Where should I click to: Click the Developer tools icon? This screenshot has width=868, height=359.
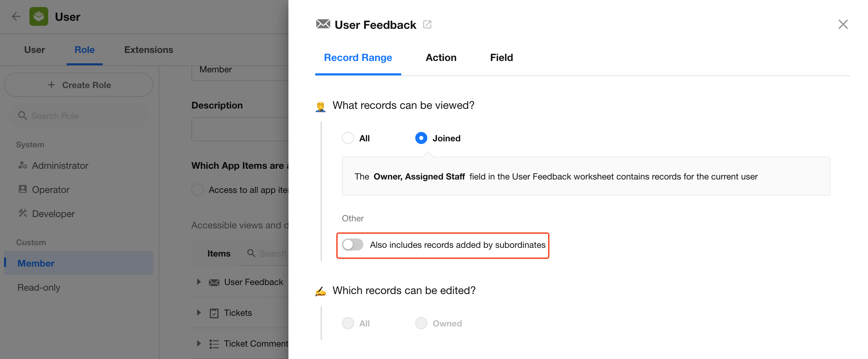[x=22, y=213]
